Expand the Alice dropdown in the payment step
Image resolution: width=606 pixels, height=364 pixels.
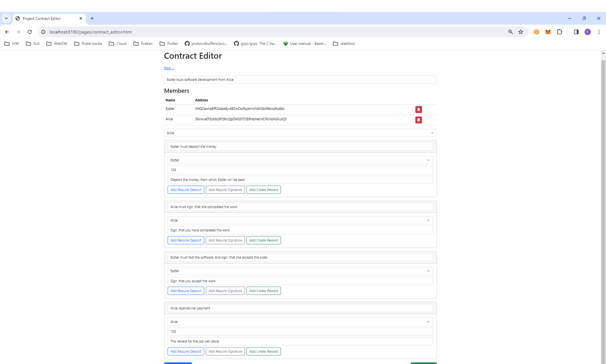coord(300,322)
